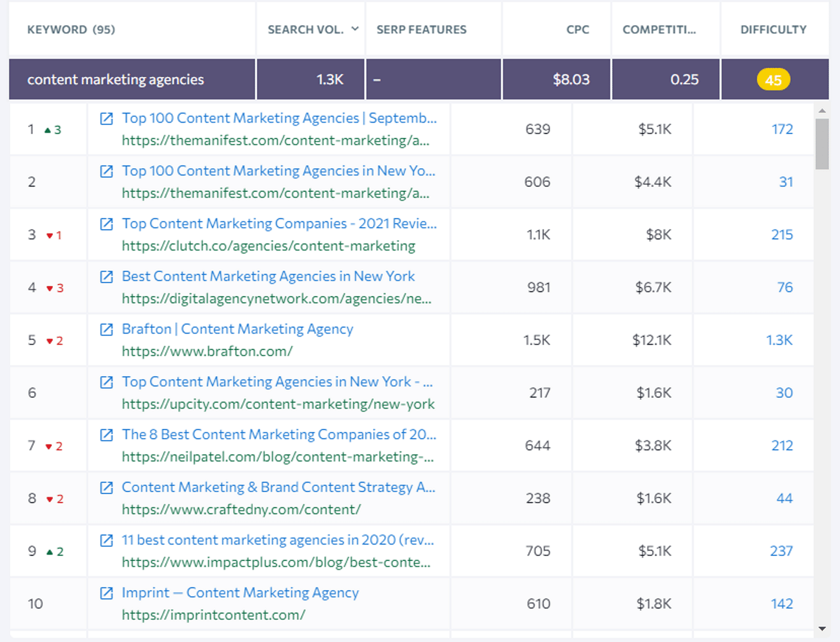Image resolution: width=840 pixels, height=642 pixels.
Task: Click the 31 value in row 2
Action: 786,182
